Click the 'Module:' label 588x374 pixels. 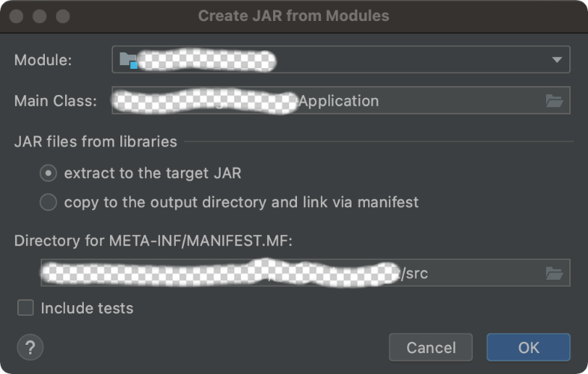tap(43, 60)
